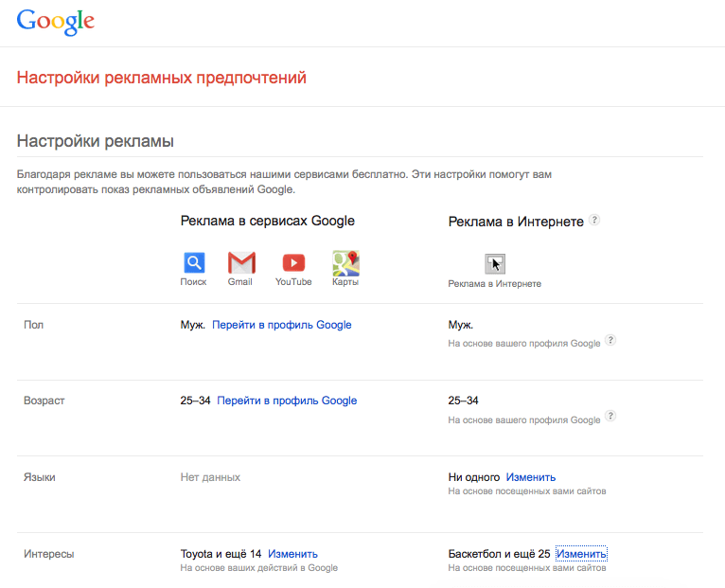The image size is (725, 588).
Task: Click the Карты maps icon
Action: coord(346,262)
